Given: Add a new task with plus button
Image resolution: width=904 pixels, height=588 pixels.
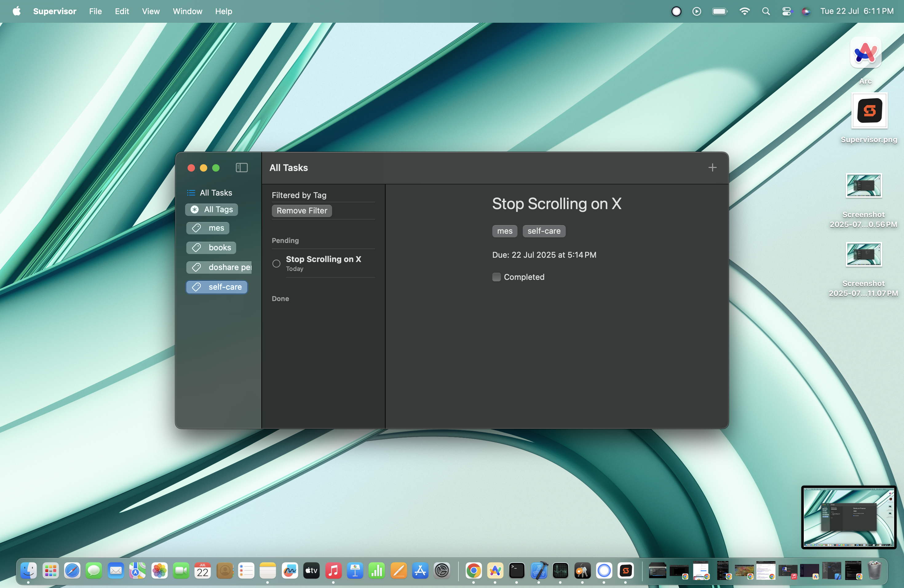Looking at the screenshot, I should [x=712, y=168].
